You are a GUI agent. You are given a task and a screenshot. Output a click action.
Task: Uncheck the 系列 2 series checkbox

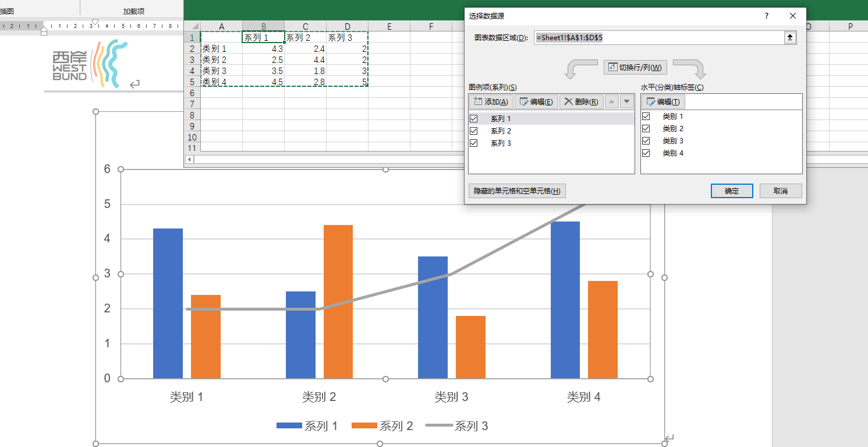click(x=474, y=131)
